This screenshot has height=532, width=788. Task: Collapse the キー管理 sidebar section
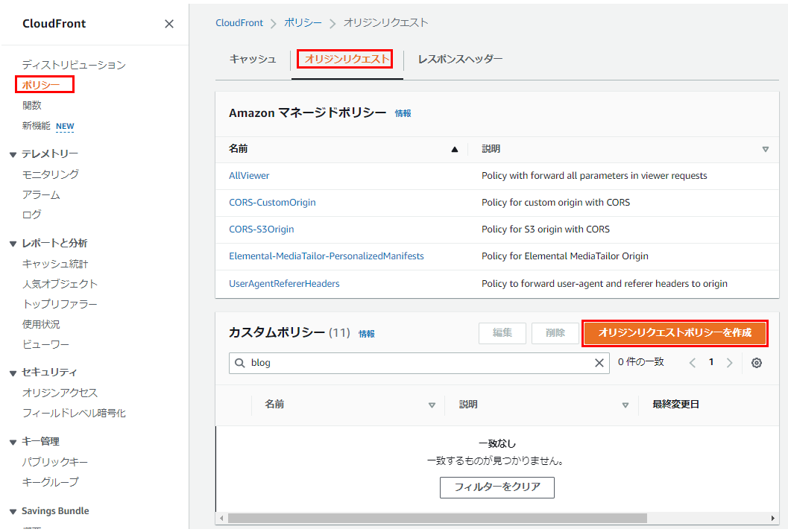tap(13, 443)
